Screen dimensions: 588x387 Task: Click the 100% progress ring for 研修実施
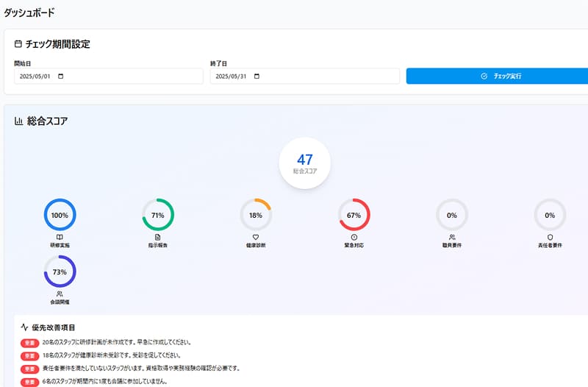click(60, 215)
